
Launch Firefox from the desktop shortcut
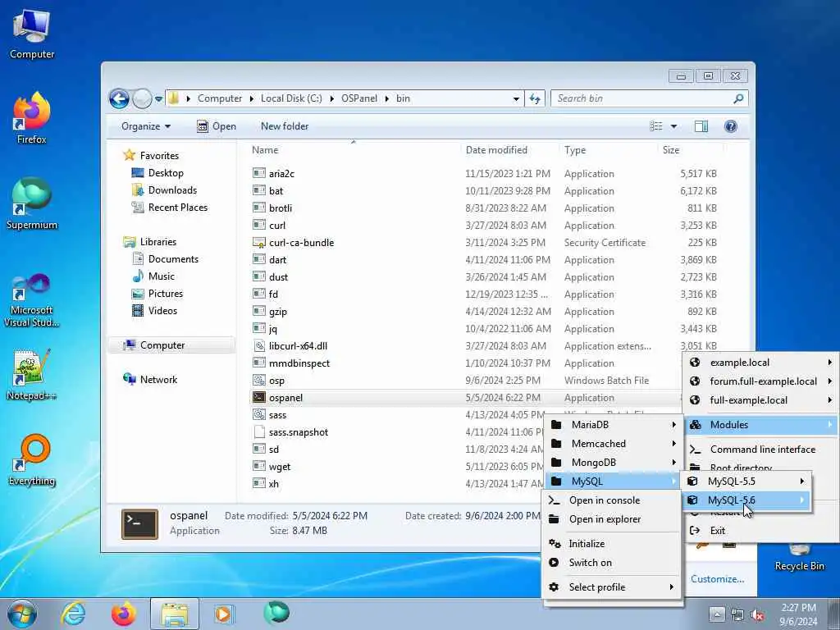click(32, 118)
